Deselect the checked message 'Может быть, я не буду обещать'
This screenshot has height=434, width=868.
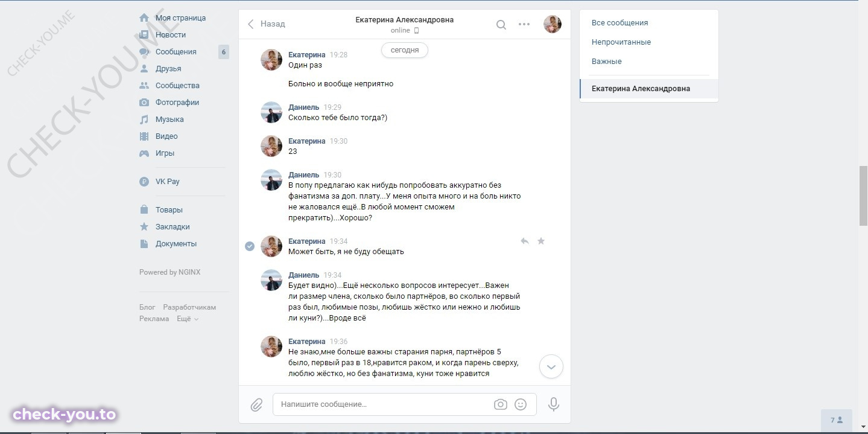pyautogui.click(x=250, y=246)
